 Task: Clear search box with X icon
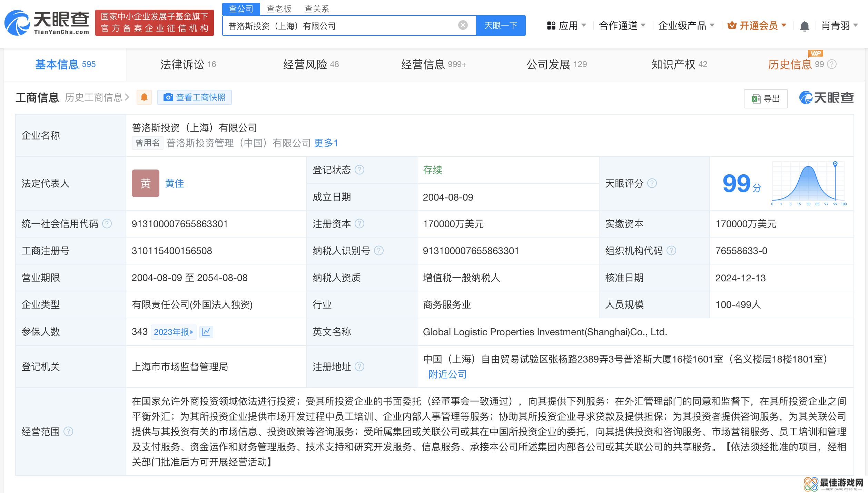tap(463, 25)
